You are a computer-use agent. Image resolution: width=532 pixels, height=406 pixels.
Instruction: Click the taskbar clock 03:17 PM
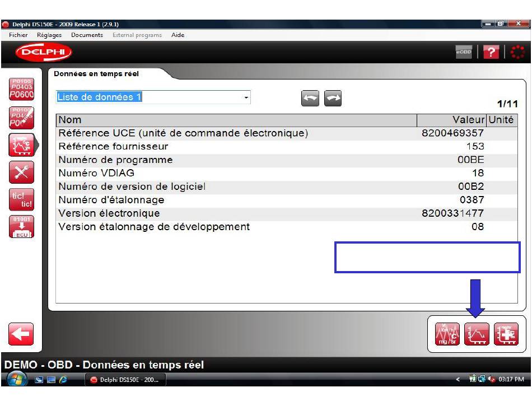(x=511, y=379)
